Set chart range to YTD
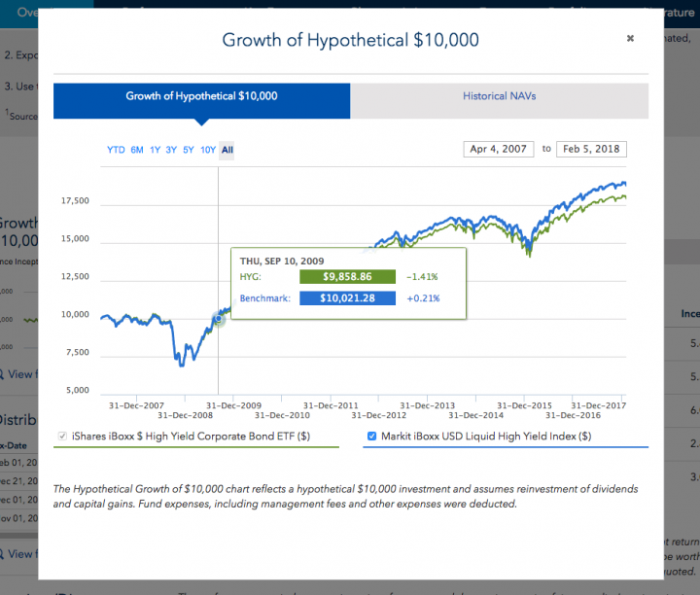The image size is (700, 595). [116, 150]
